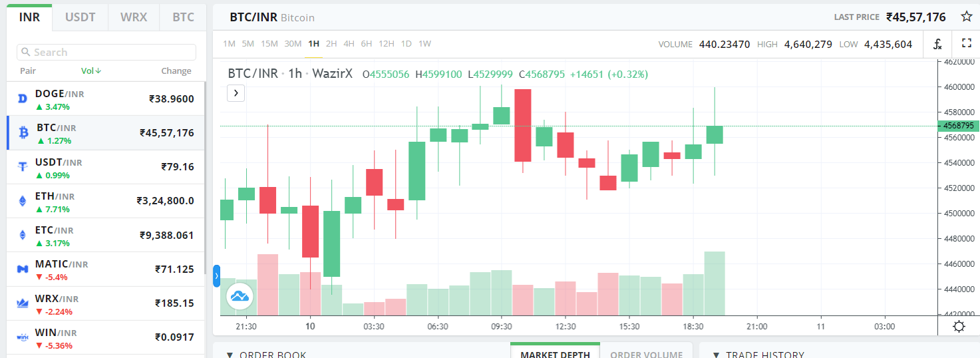Click the cloud save chart icon
980x358 pixels.
pyautogui.click(x=240, y=295)
